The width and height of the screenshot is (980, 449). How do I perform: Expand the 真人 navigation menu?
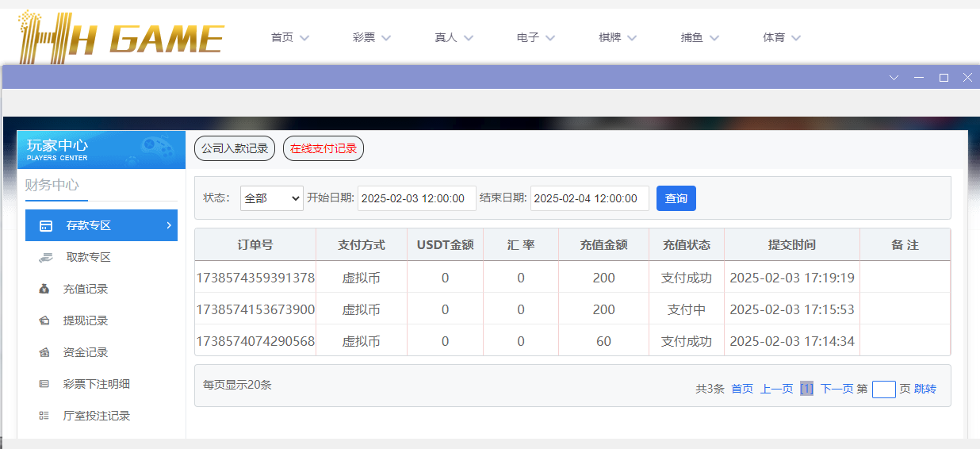[x=454, y=37]
